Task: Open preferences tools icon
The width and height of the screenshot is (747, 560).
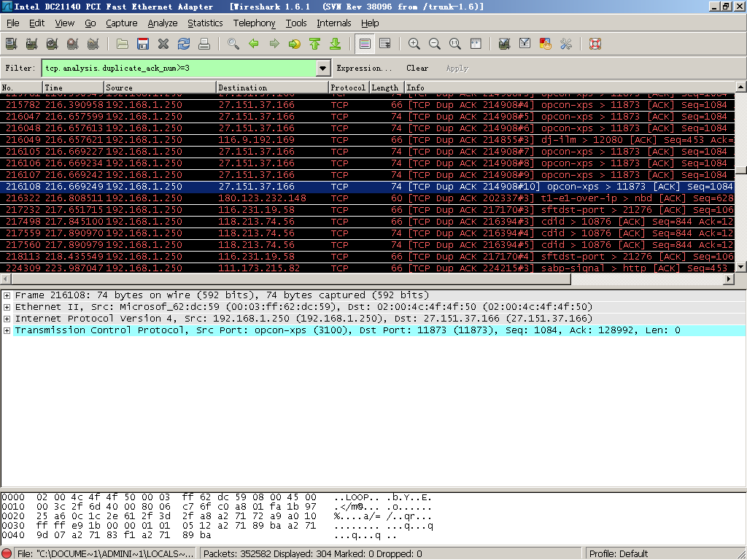Action: point(566,44)
